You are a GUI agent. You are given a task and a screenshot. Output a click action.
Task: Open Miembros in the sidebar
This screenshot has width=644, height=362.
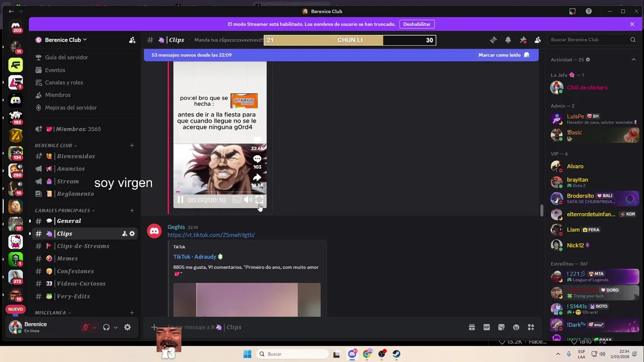coord(58,95)
